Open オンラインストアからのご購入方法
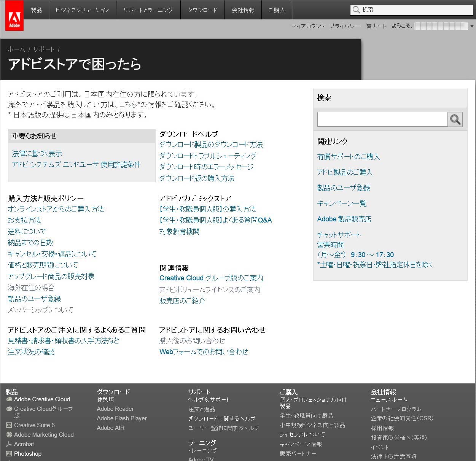The width and height of the screenshot is (476, 461). [x=56, y=209]
